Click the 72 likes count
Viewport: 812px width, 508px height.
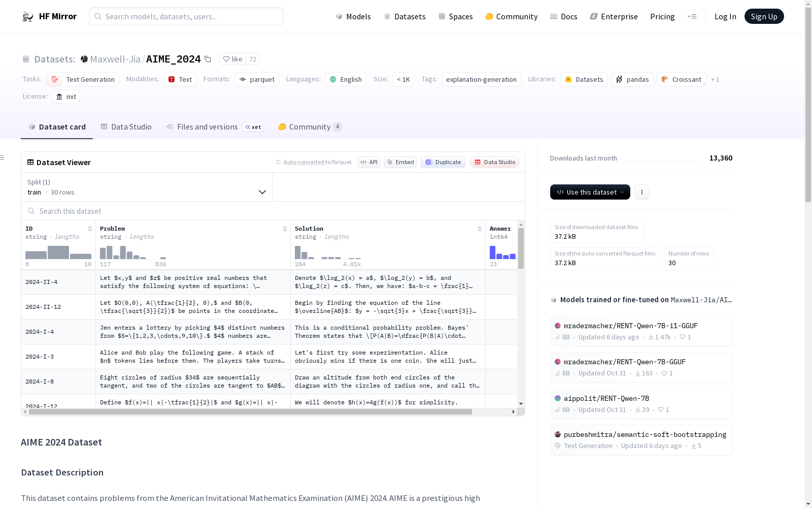253,59
